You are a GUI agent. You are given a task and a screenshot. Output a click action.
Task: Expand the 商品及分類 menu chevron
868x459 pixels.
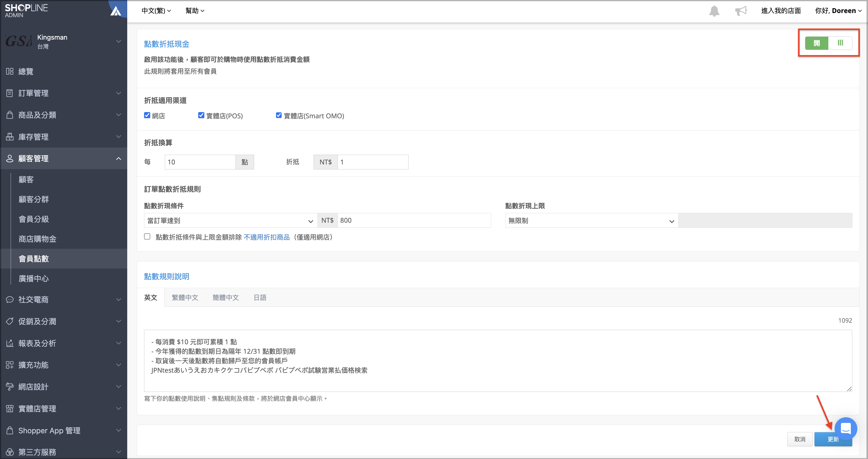(x=119, y=115)
